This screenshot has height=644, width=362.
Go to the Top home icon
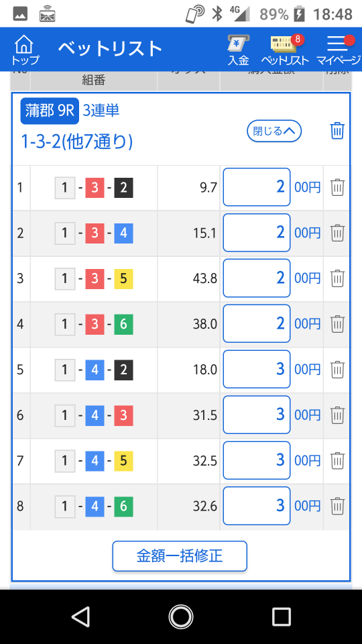point(25,50)
